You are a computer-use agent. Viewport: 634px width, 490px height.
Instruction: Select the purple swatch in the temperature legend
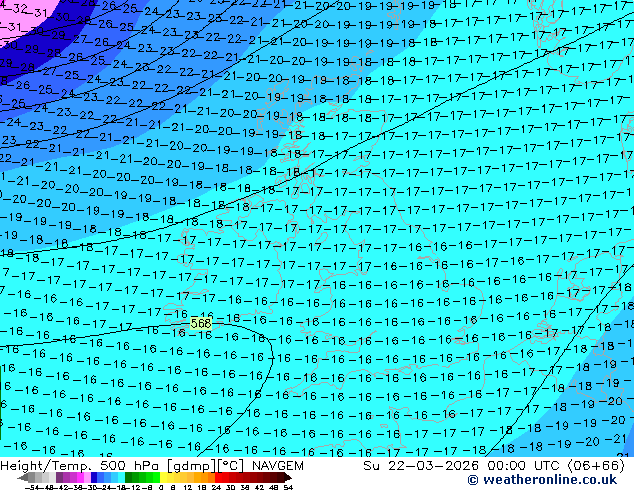pos(64,477)
